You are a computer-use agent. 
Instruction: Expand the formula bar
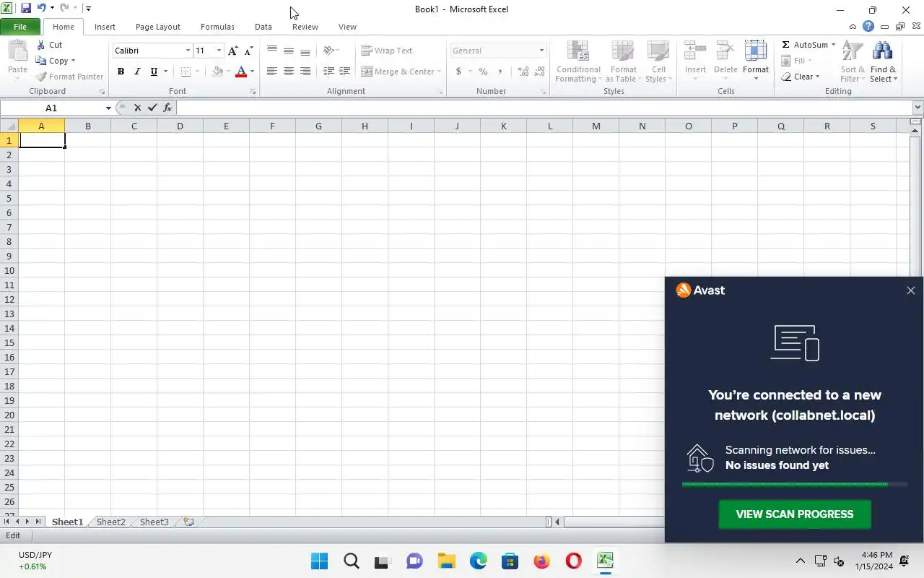[918, 108]
